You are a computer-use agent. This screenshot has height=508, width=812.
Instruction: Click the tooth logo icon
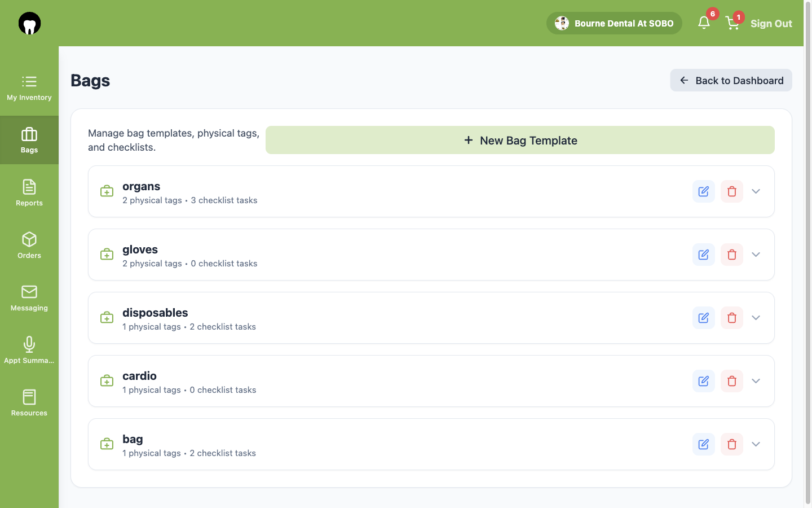tap(29, 24)
